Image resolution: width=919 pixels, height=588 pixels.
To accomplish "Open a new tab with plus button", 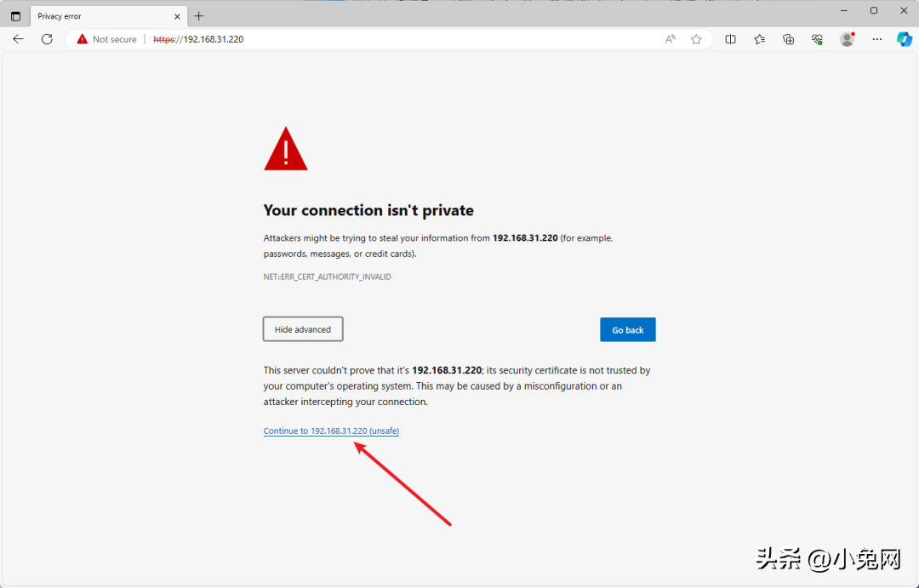I will pyautogui.click(x=198, y=16).
